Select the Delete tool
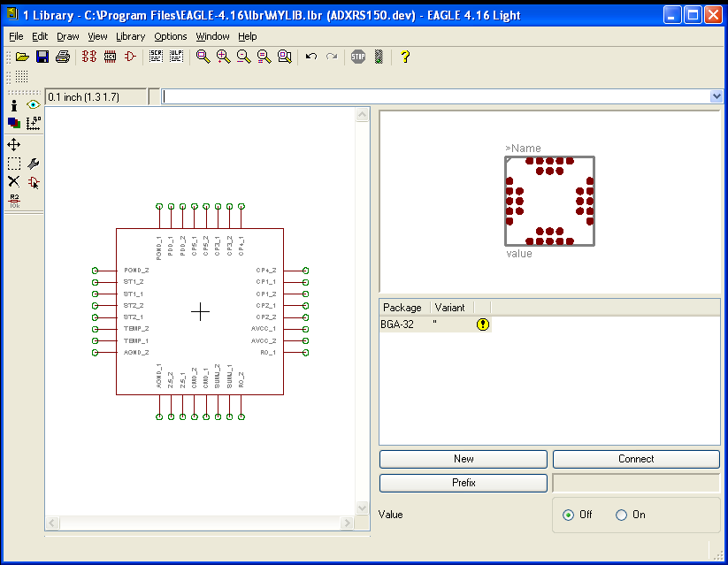 (x=13, y=181)
